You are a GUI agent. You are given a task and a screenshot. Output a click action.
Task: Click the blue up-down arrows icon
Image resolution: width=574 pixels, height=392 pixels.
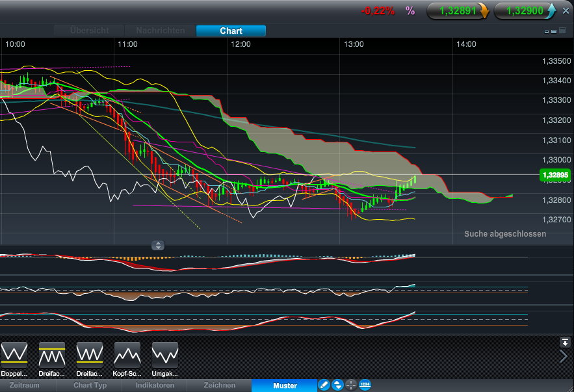click(337, 385)
